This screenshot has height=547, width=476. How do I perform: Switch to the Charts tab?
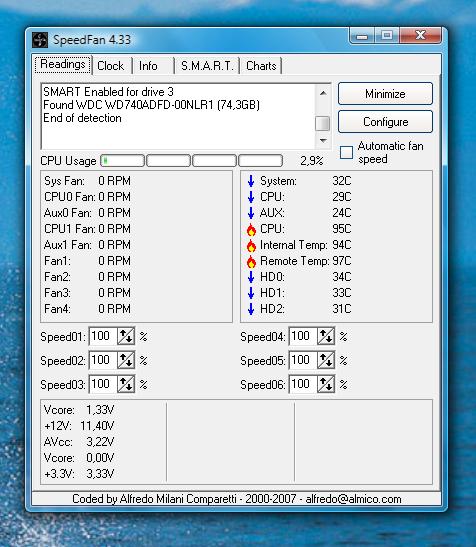261,66
